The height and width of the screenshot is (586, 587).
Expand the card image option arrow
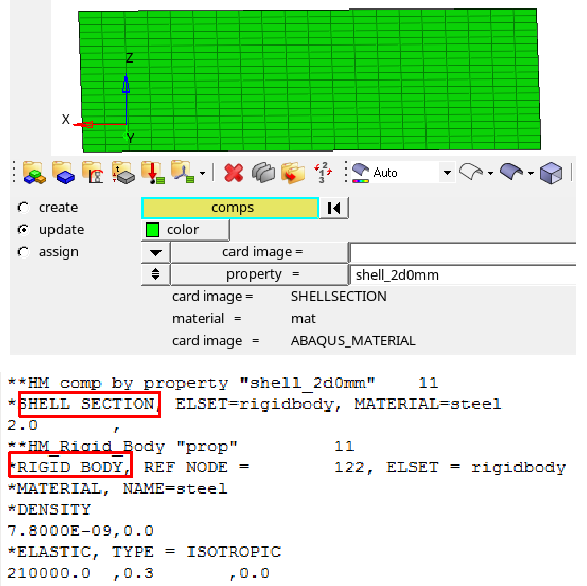tap(156, 252)
